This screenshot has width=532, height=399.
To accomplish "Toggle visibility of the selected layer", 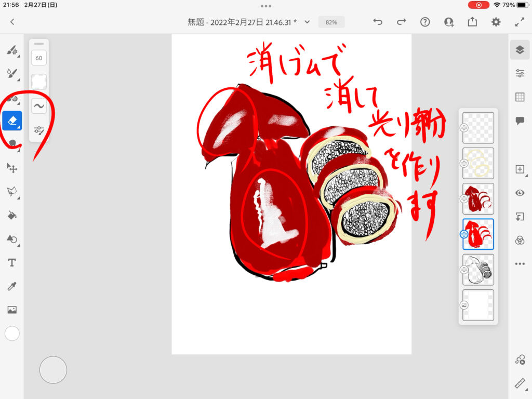I will pyautogui.click(x=520, y=193).
